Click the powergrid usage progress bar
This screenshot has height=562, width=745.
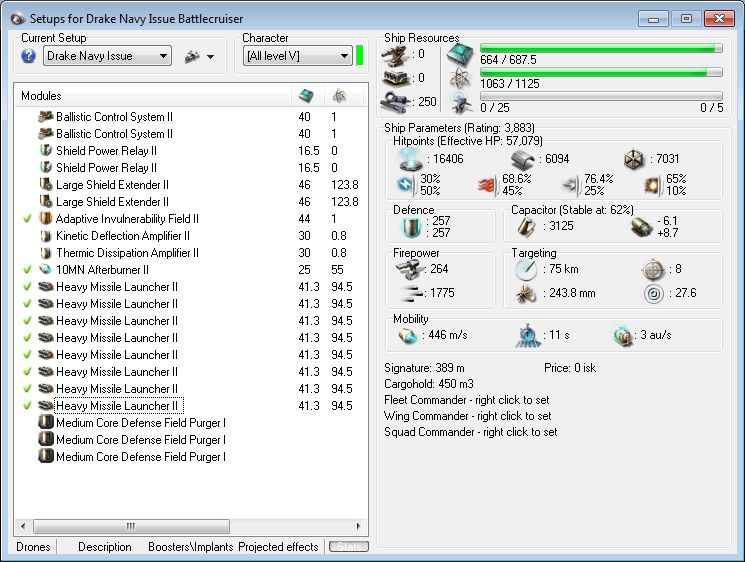click(601, 72)
